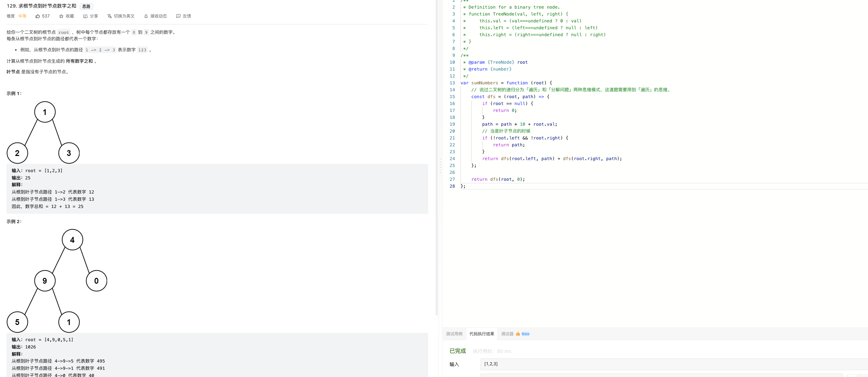Click the Beta badge on debugger tab
Viewport: 868px width, 377px height.
525,334
